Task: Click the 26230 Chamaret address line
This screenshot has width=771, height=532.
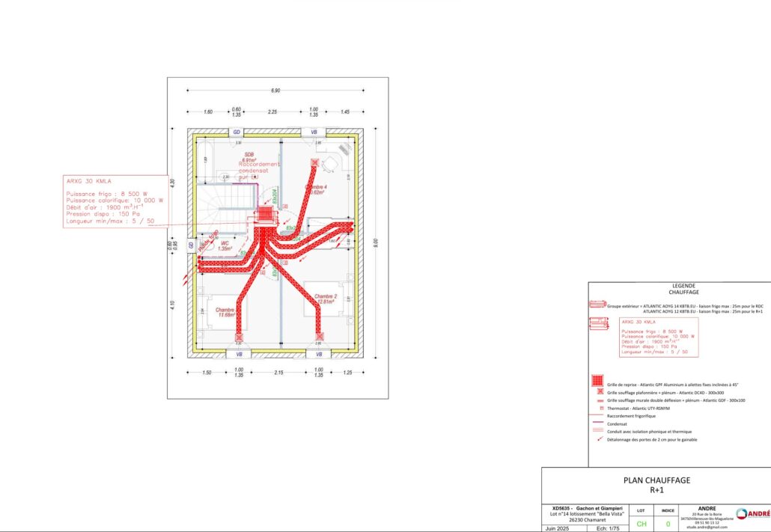Action: click(x=586, y=519)
